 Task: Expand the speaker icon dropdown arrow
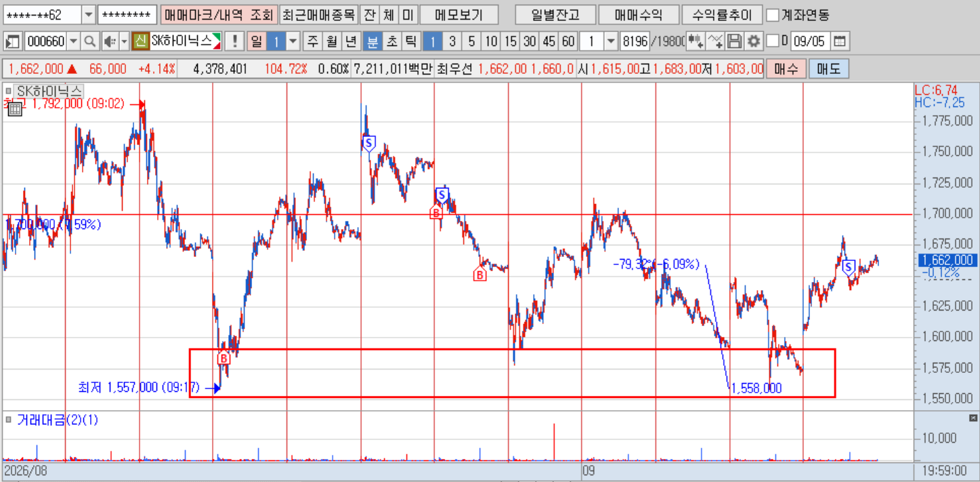(x=124, y=41)
